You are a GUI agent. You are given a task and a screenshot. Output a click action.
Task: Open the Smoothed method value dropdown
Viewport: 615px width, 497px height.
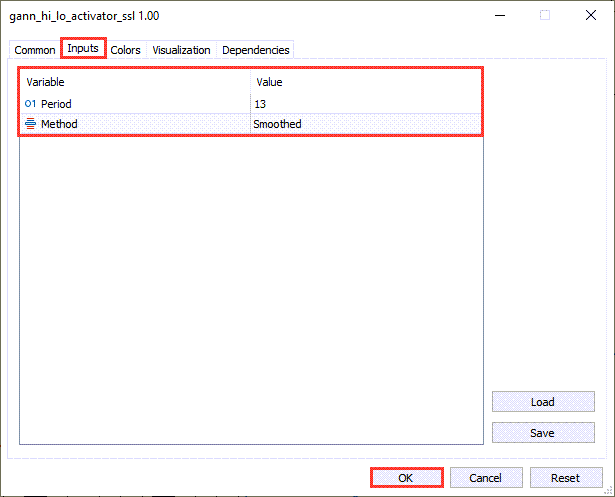pyautogui.click(x=366, y=124)
